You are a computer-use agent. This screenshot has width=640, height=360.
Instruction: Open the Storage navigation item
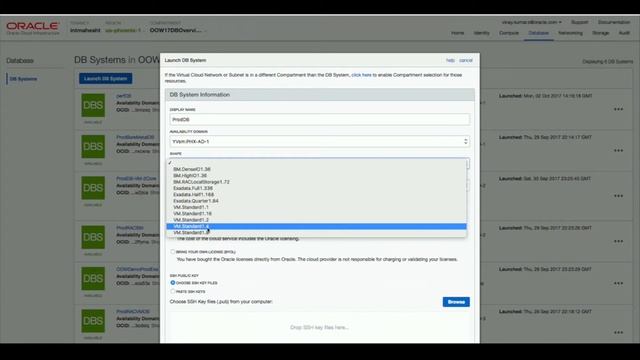pos(600,33)
